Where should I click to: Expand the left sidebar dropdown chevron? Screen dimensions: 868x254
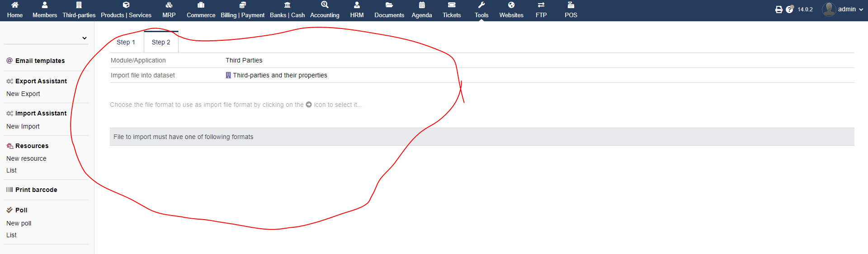85,38
